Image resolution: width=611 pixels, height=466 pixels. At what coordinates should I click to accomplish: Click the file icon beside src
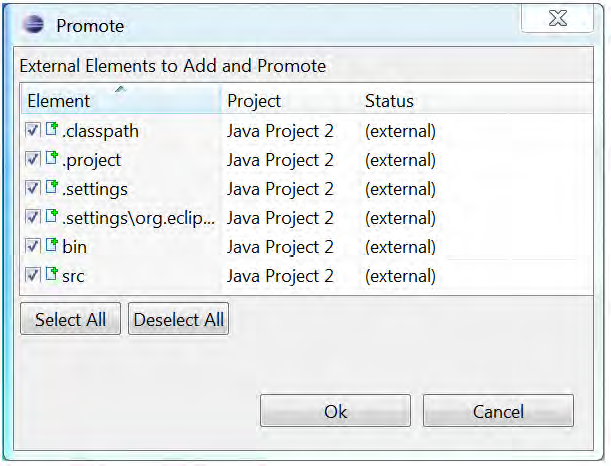[52, 275]
